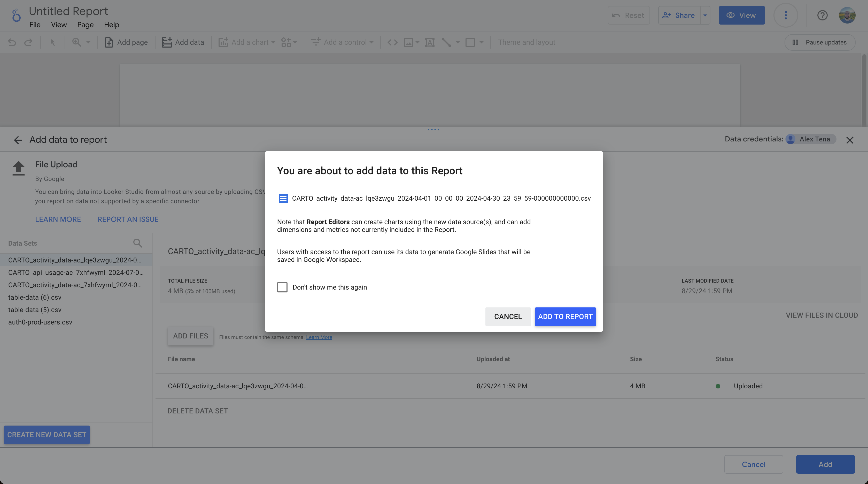Click the embed URL code icon
Image resolution: width=868 pixels, height=484 pixels.
(x=392, y=42)
